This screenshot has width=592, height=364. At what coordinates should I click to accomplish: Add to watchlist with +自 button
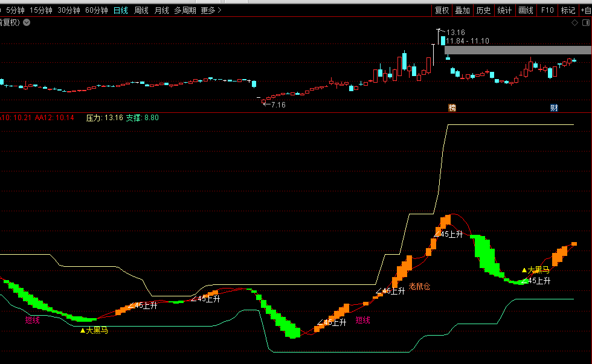click(x=585, y=10)
